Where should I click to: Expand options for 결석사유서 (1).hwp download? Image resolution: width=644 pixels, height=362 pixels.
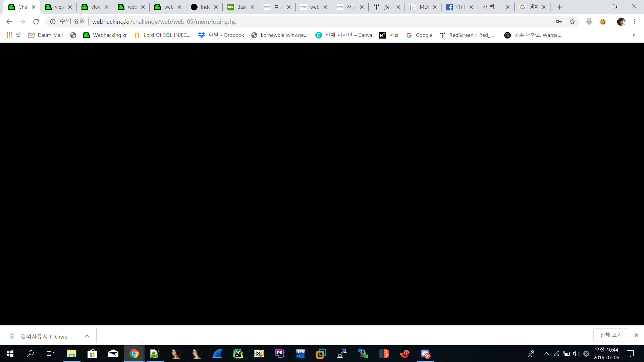pos(87,336)
